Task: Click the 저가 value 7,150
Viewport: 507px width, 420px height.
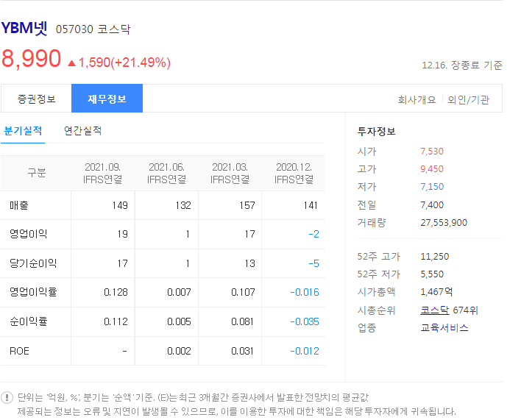Action: point(432,187)
